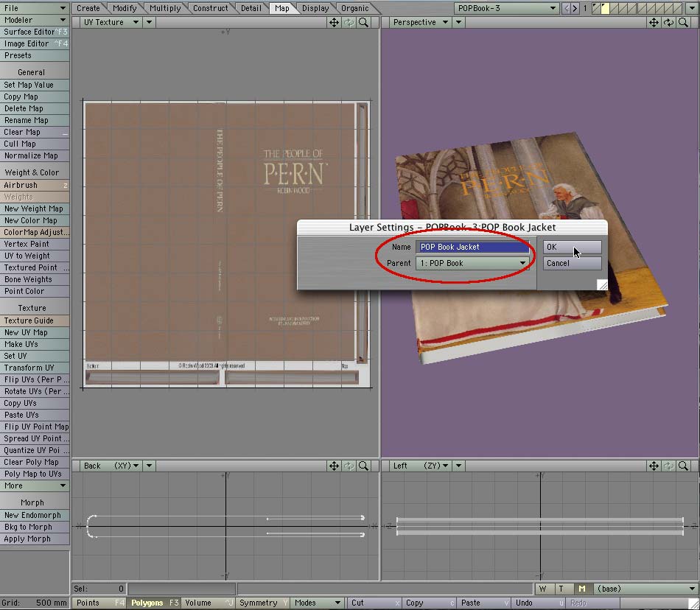This screenshot has width=700, height=610.
Task: Open the Back (XY) view dropdown
Action: (x=111, y=466)
